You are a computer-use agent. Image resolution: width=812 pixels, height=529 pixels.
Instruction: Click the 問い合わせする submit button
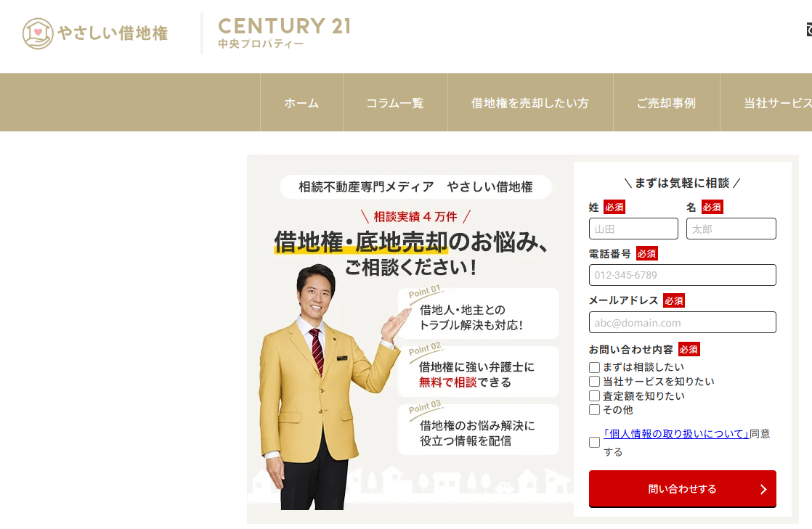683,488
